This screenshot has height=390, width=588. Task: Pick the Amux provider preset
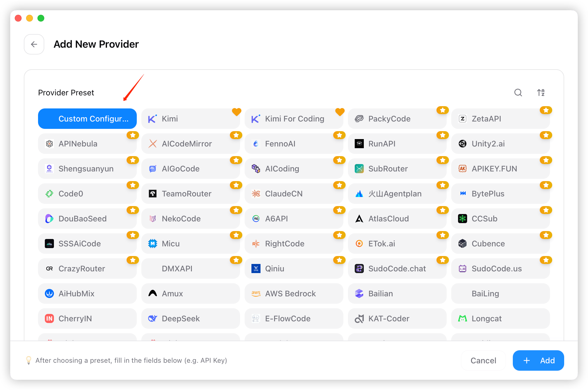[191, 293]
